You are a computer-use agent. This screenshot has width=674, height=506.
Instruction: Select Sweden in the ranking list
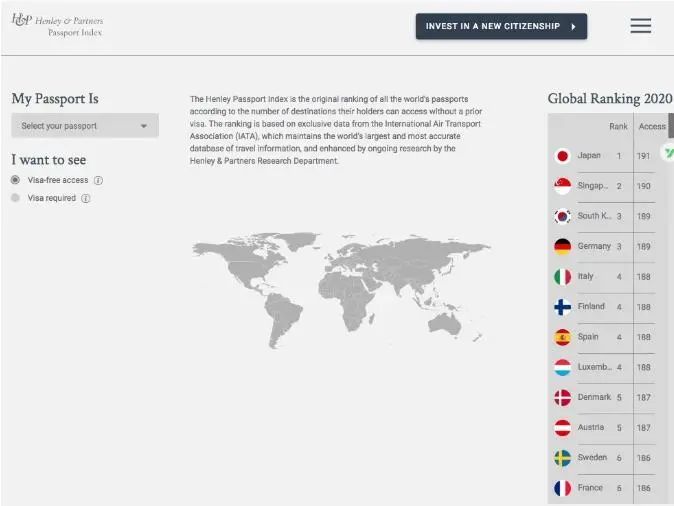click(592, 457)
